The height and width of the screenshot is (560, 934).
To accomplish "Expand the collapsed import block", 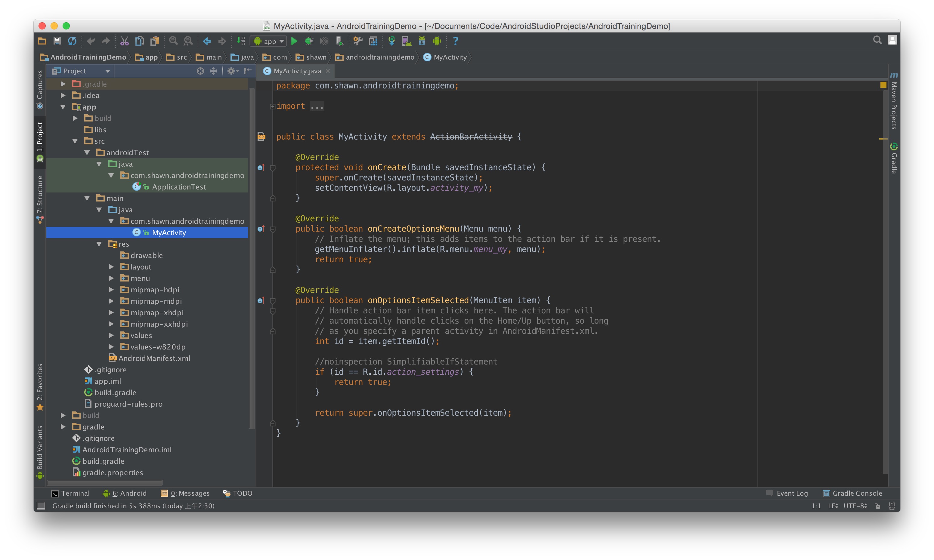I will [x=273, y=106].
